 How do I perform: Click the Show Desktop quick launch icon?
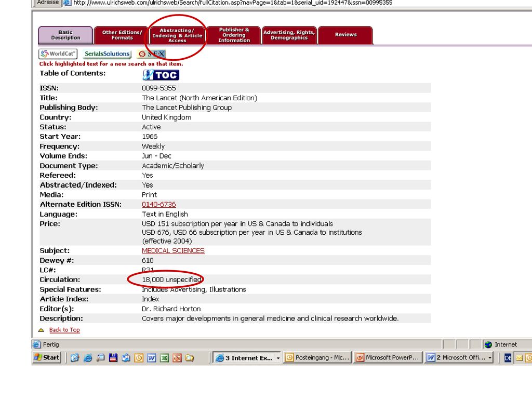100,357
